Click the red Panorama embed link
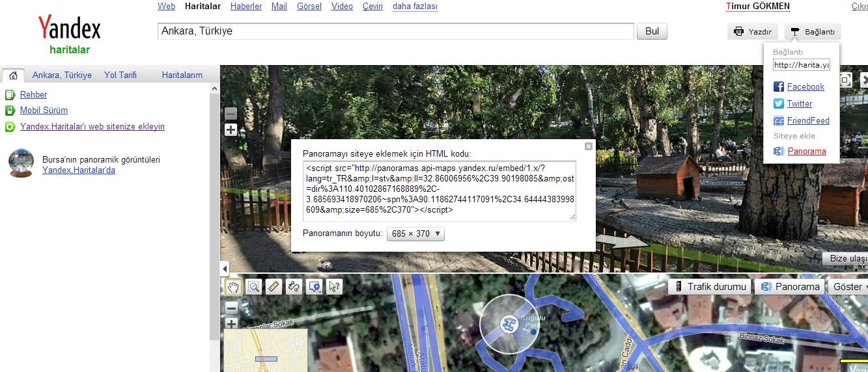Viewport: 868px width, 372px height. [807, 152]
